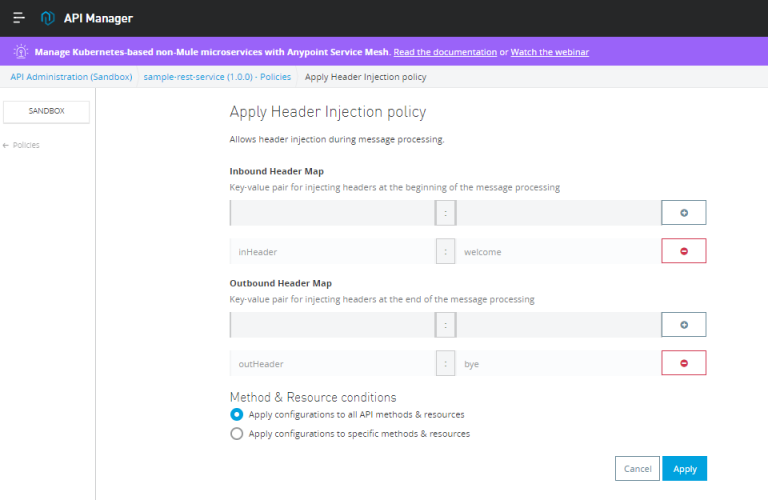This screenshot has width=768, height=500.
Task: Click the Outbound Header Map heading
Action: [x=281, y=283]
